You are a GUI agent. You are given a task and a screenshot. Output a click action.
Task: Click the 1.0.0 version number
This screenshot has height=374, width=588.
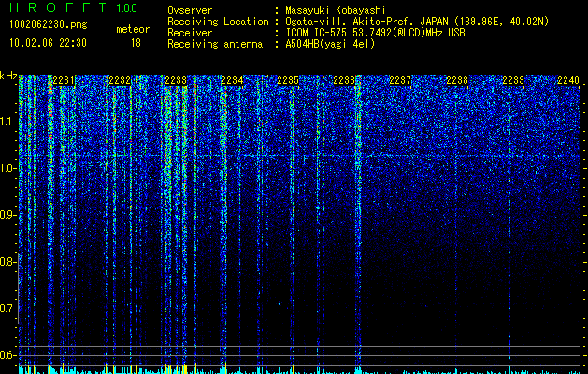pyautogui.click(x=127, y=8)
